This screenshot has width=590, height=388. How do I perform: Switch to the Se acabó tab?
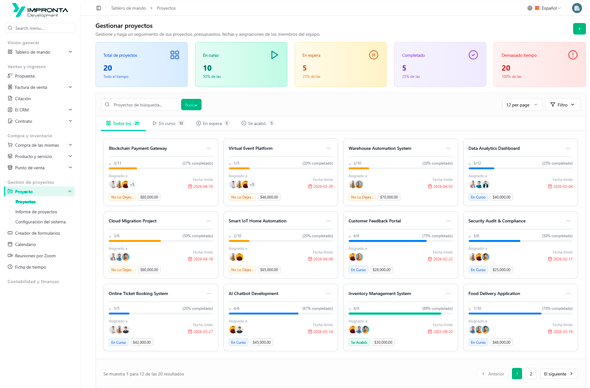pos(257,123)
